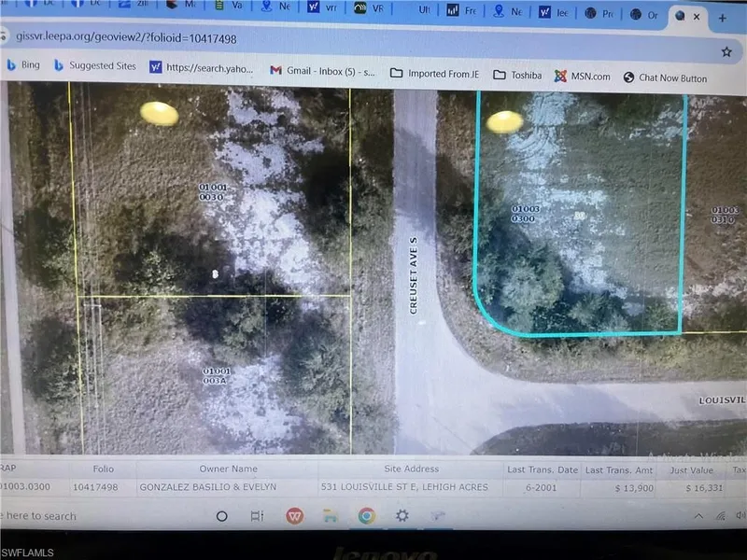The image size is (747, 560).
Task: Open Task View in the taskbar
Action: pos(258,516)
